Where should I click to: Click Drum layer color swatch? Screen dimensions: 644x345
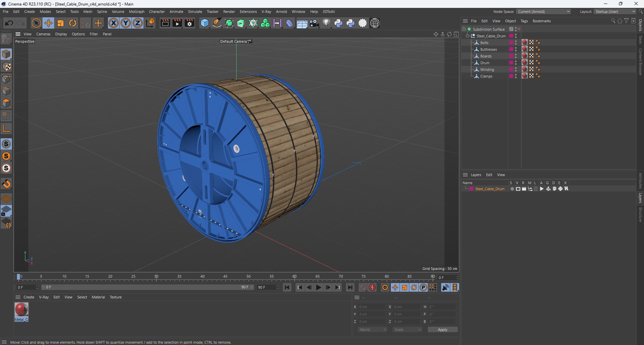[x=511, y=63]
